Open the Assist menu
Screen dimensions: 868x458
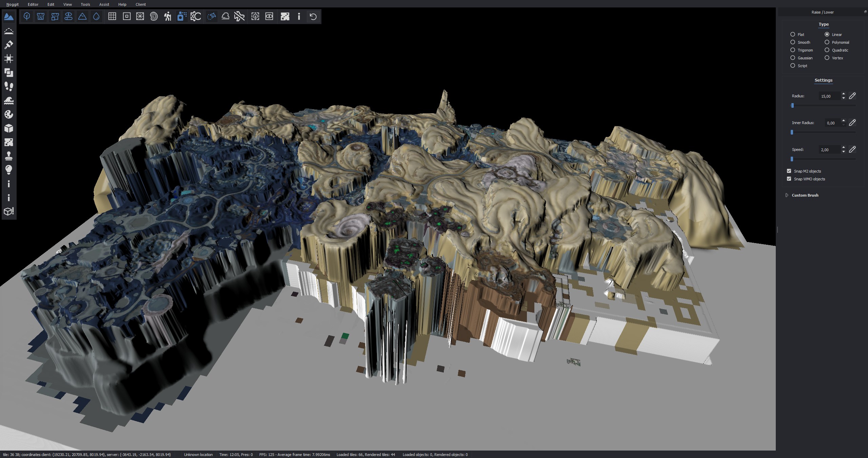[x=104, y=4]
